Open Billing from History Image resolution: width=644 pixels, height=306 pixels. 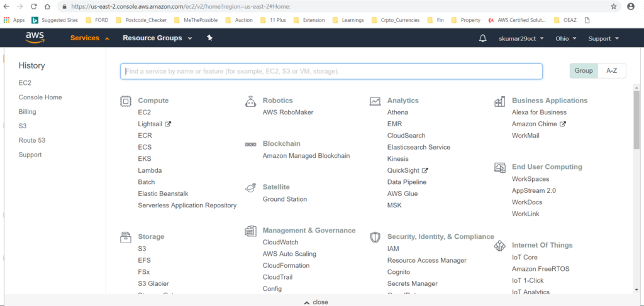point(27,112)
